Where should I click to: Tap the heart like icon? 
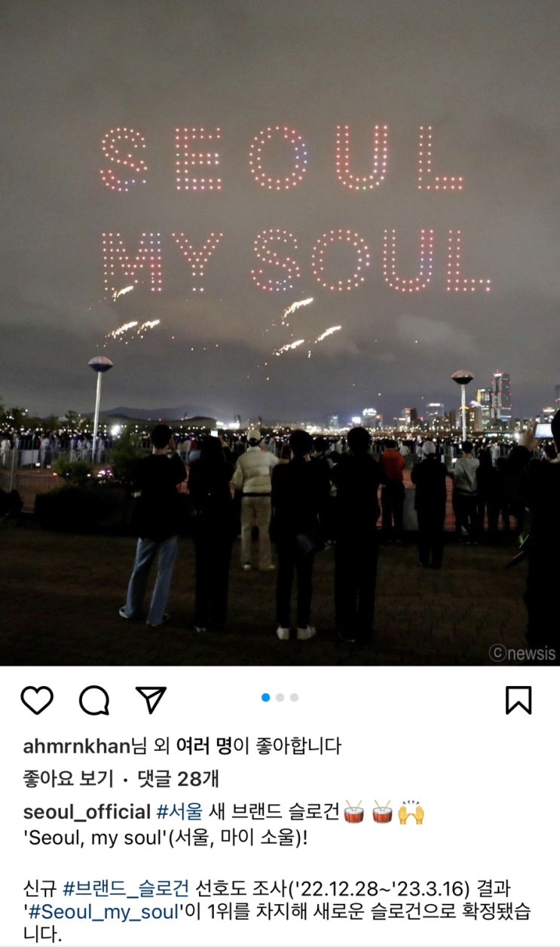pos(37,700)
